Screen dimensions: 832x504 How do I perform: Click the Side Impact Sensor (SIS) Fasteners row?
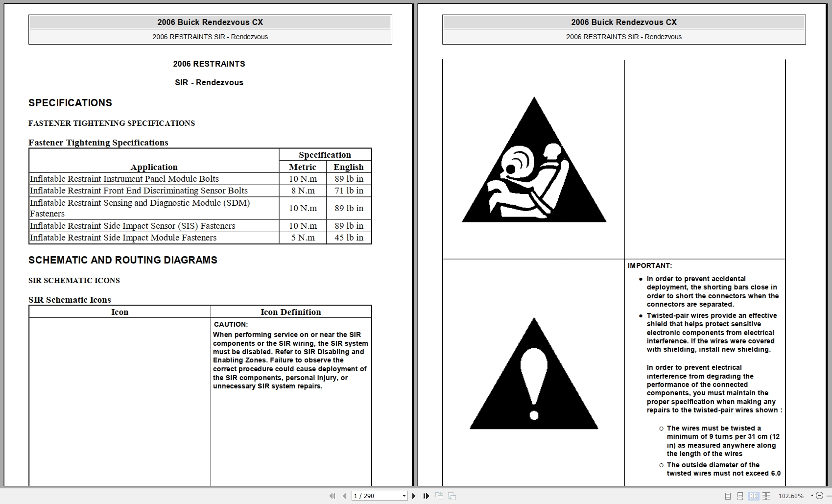pos(200,226)
